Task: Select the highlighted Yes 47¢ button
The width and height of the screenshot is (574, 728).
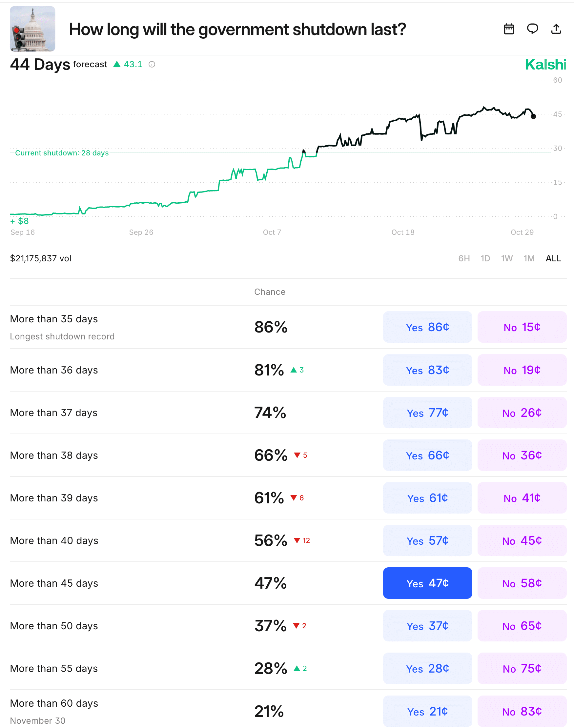Action: pos(427,583)
